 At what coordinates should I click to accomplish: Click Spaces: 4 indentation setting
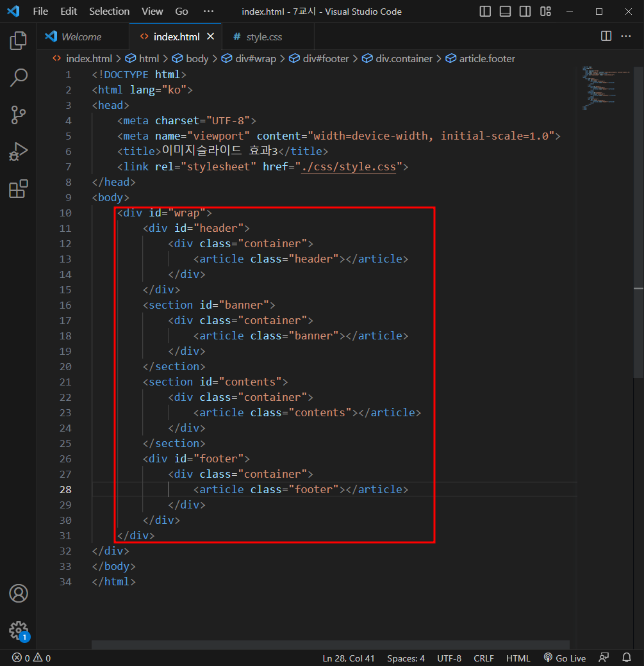406,658
